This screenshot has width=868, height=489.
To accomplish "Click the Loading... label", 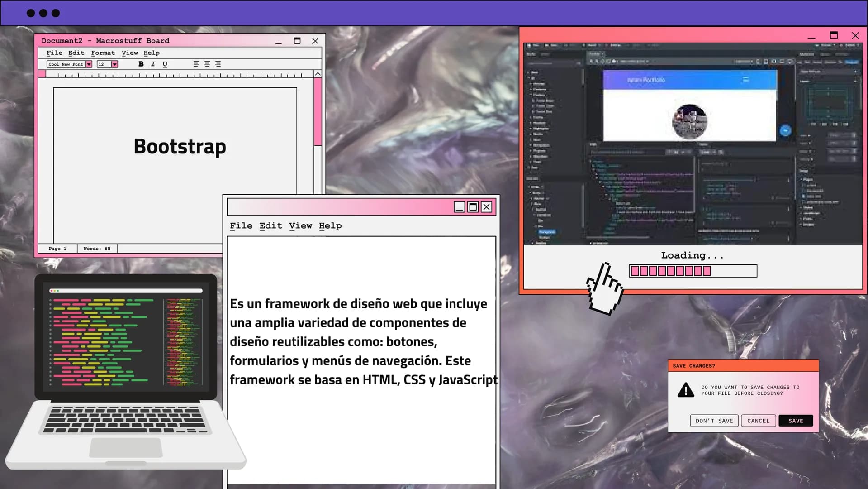I will coord(693,255).
